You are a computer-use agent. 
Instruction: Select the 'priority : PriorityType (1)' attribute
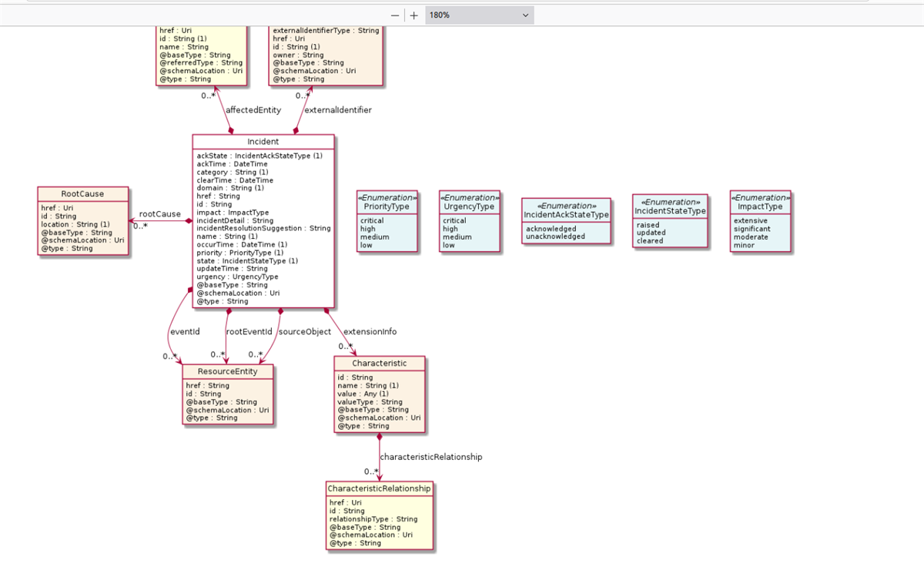(x=240, y=253)
